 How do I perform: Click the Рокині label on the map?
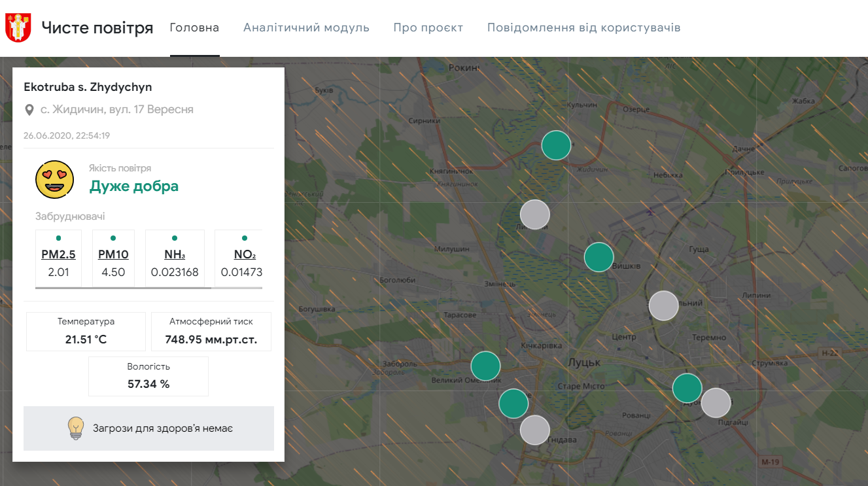pos(464,67)
